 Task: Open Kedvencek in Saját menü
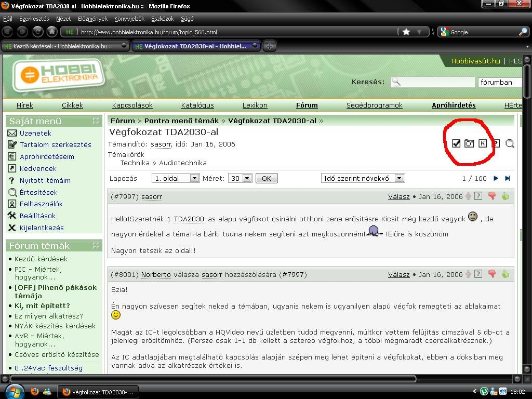(38, 169)
